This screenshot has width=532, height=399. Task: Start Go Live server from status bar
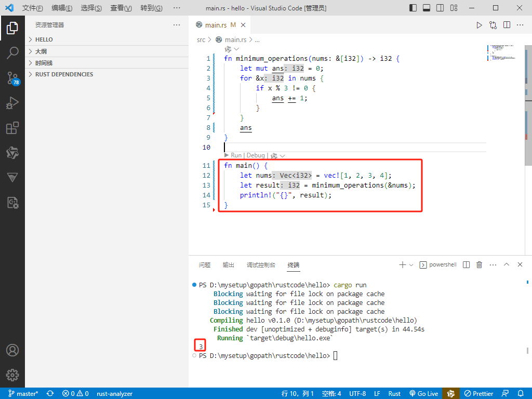click(424, 394)
